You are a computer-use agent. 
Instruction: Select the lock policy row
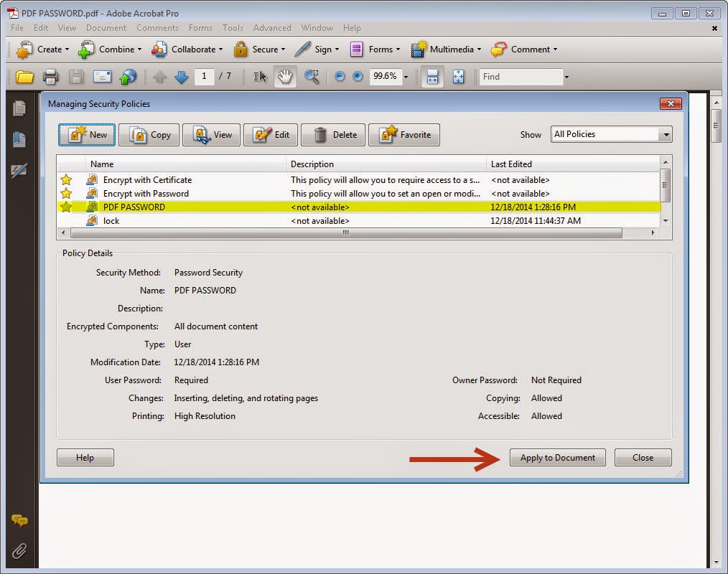coord(358,221)
